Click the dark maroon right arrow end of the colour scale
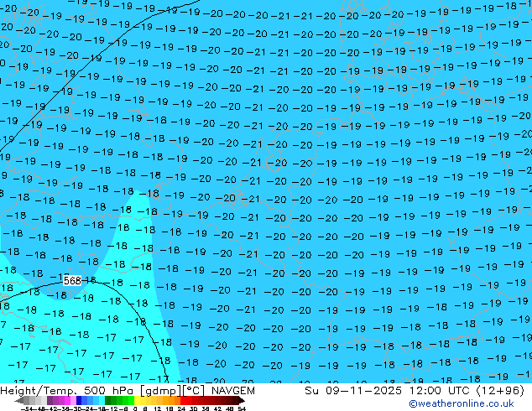 tap(242, 400)
